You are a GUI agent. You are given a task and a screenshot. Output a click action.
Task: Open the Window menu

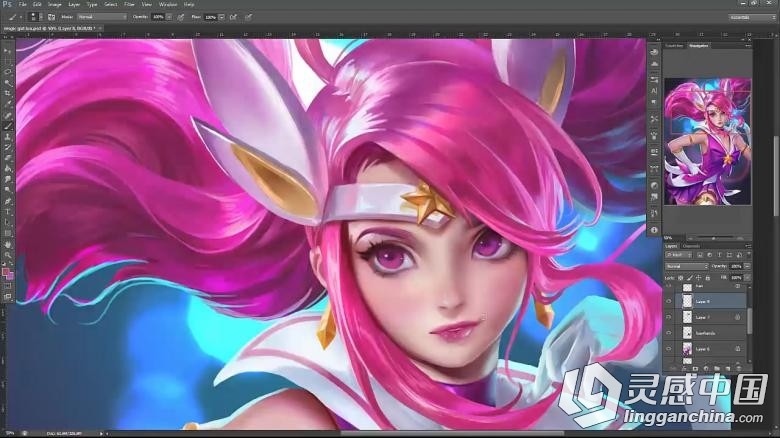coord(168,4)
